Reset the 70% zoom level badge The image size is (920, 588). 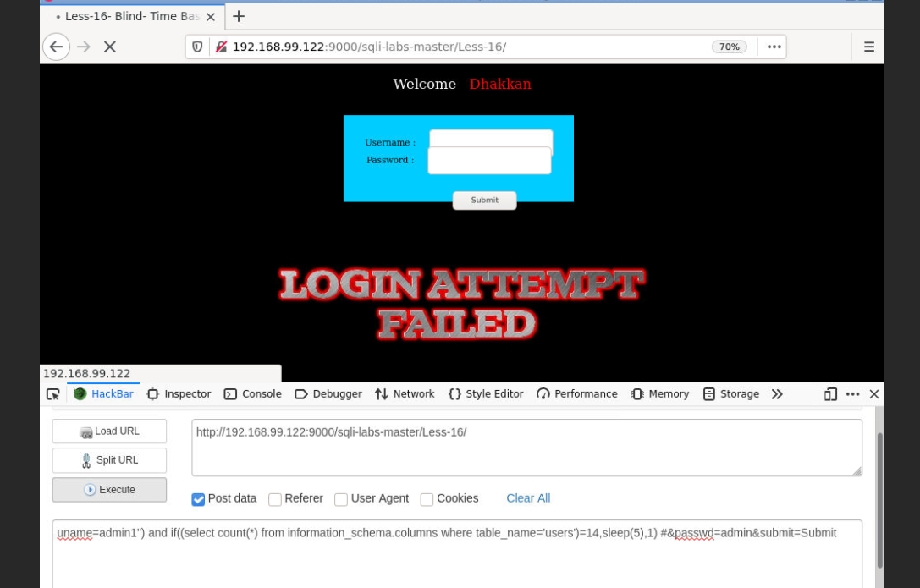[x=730, y=47]
